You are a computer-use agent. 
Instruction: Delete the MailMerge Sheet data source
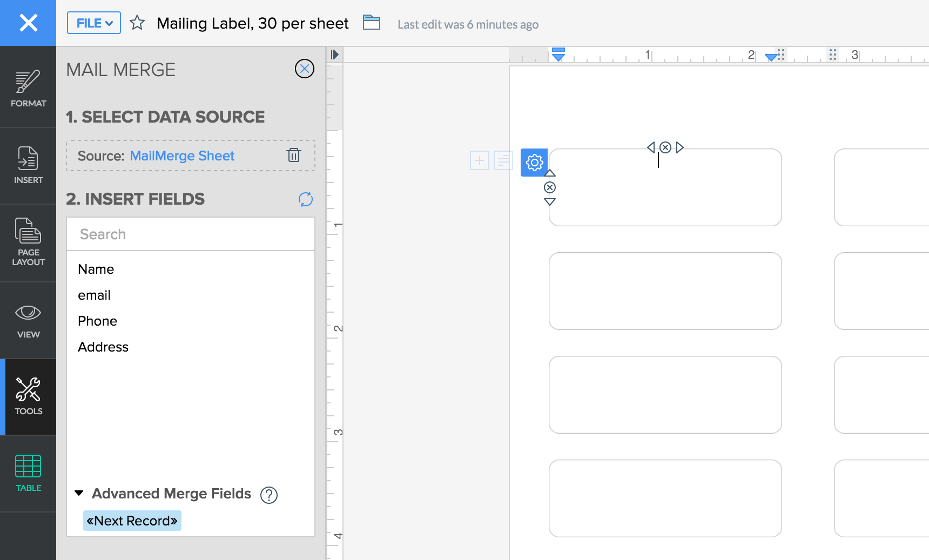[294, 156]
